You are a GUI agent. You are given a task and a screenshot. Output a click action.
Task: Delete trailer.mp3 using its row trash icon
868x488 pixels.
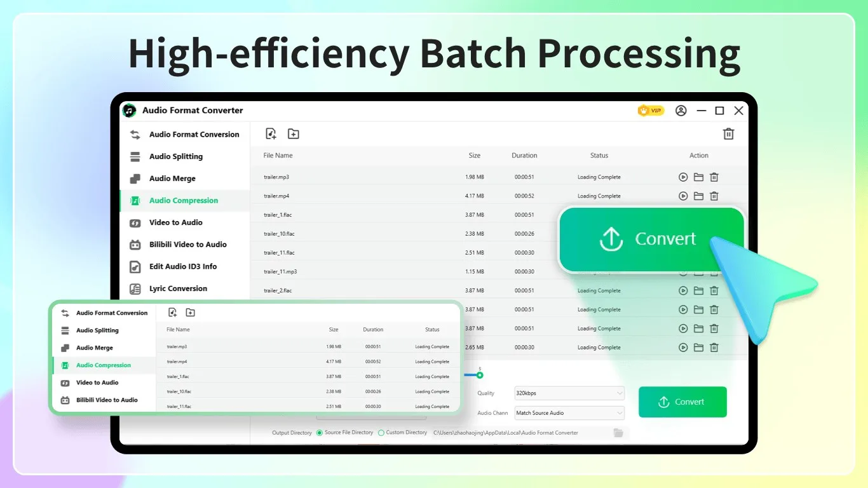pyautogui.click(x=714, y=177)
